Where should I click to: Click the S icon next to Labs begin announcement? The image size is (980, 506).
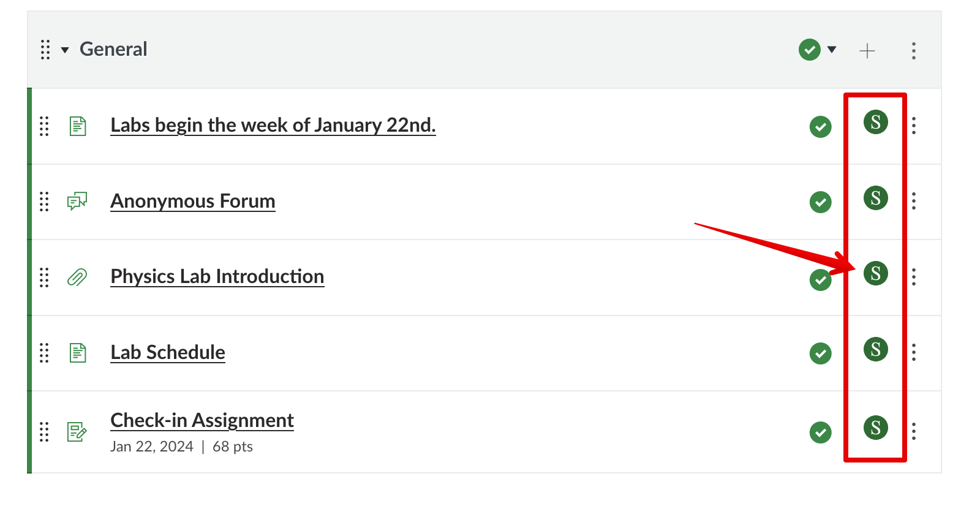coord(875,122)
